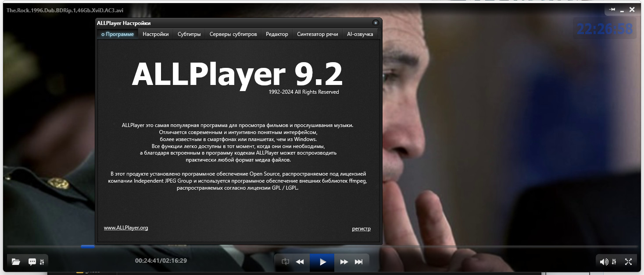Close the settings dialog via the round button
The width and height of the screenshot is (644, 275).
point(376,23)
